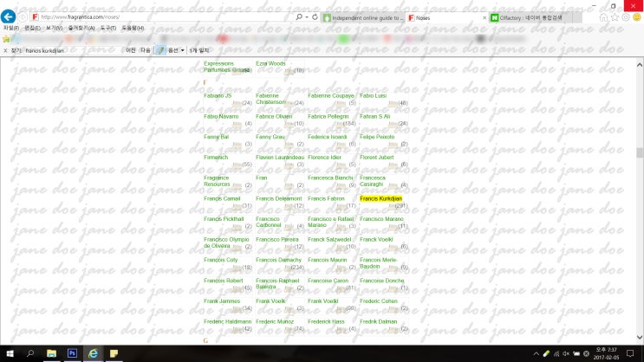Open Francois Robert link
This screenshot has height=362, width=644.
pos(223,281)
